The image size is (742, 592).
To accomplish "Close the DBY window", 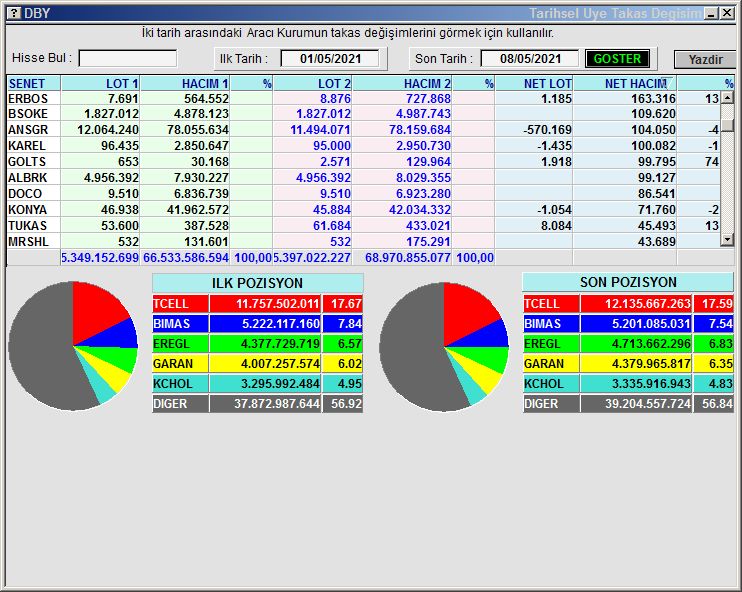I will (727, 13).
